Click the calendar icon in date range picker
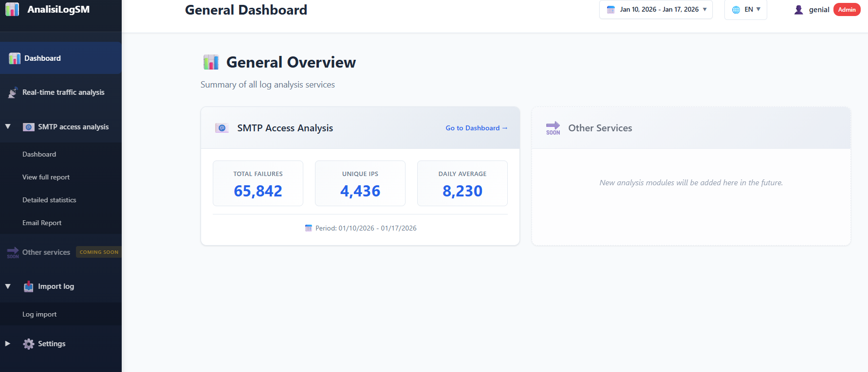 (610, 10)
